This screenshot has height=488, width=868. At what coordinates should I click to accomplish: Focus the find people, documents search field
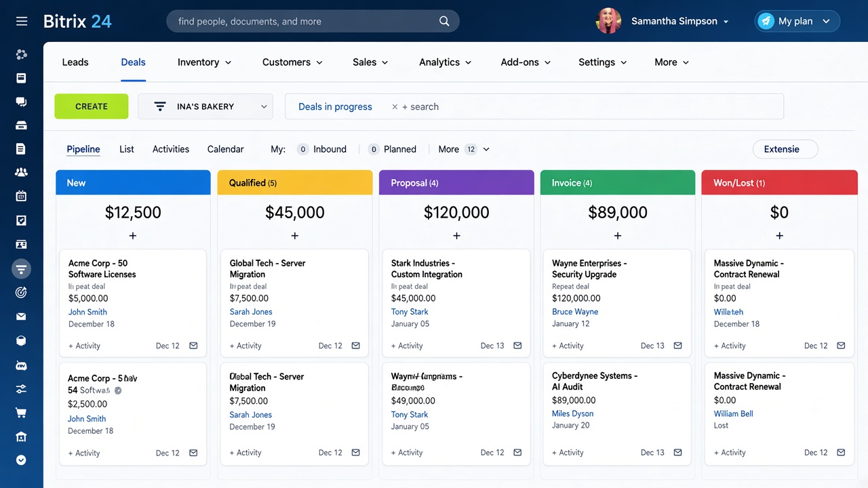click(313, 21)
